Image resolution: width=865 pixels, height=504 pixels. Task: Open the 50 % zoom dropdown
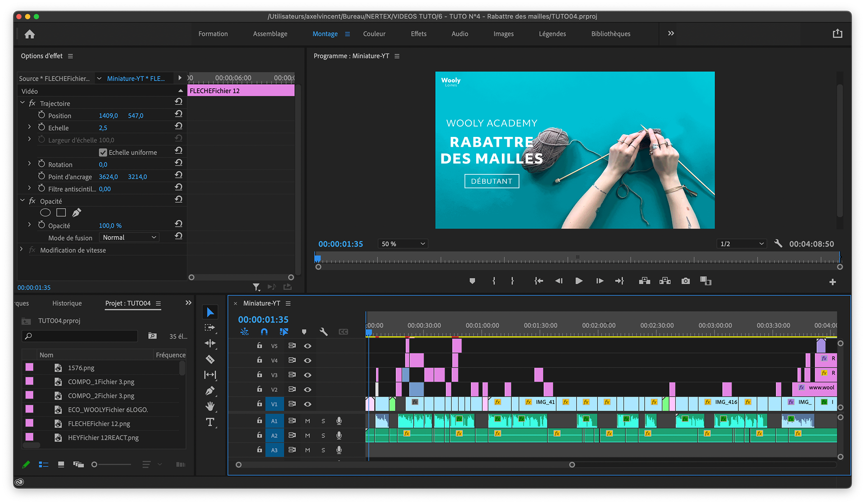[402, 244]
